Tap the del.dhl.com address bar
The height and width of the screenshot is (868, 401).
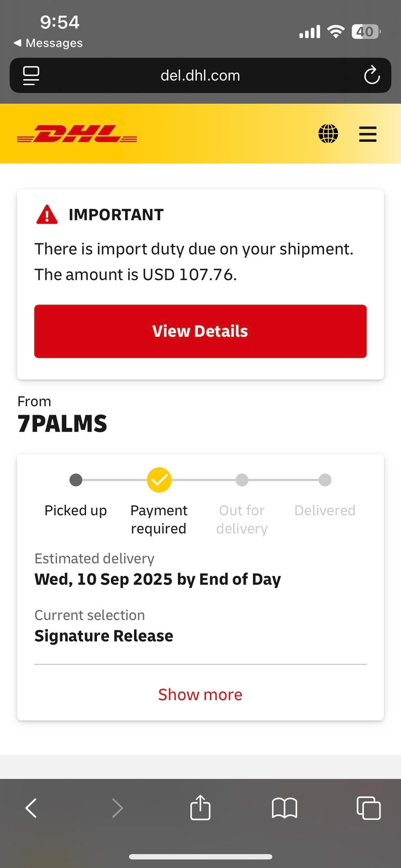pyautogui.click(x=200, y=75)
